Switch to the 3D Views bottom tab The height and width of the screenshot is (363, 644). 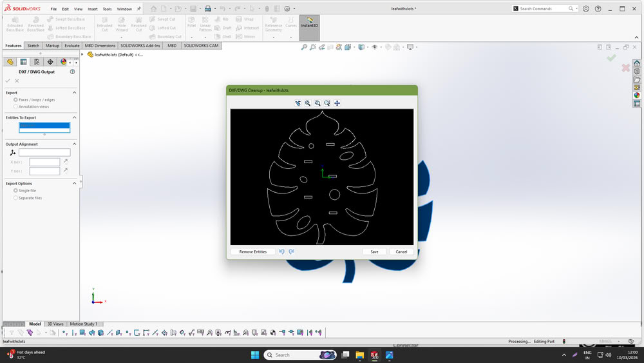coord(55,324)
